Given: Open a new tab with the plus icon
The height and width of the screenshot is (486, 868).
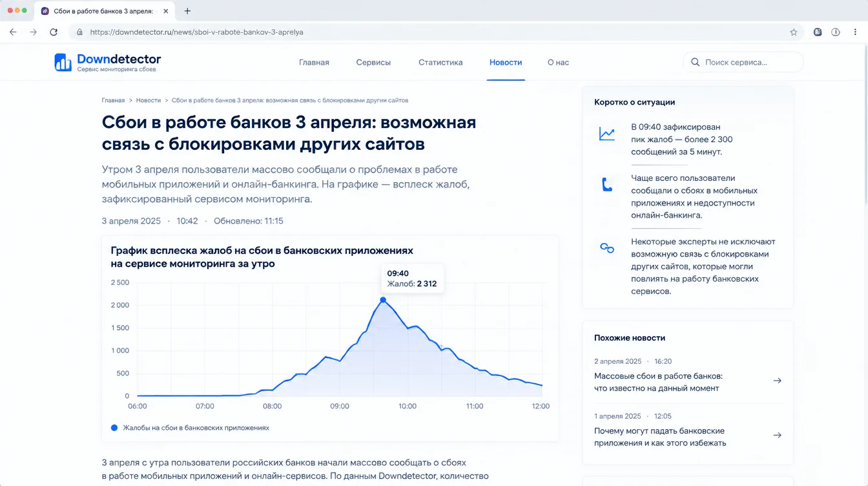Looking at the screenshot, I should click(x=187, y=11).
